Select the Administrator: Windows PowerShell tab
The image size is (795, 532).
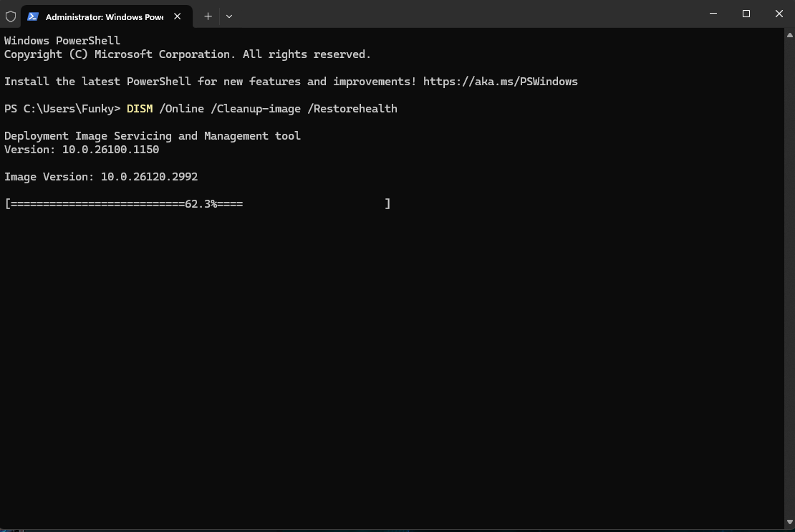[107, 16]
